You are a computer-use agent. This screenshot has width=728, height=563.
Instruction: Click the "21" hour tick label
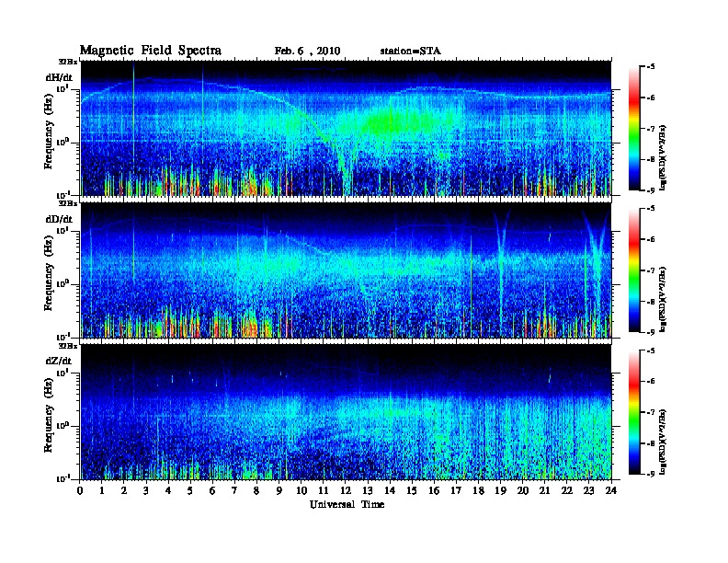pyautogui.click(x=544, y=490)
